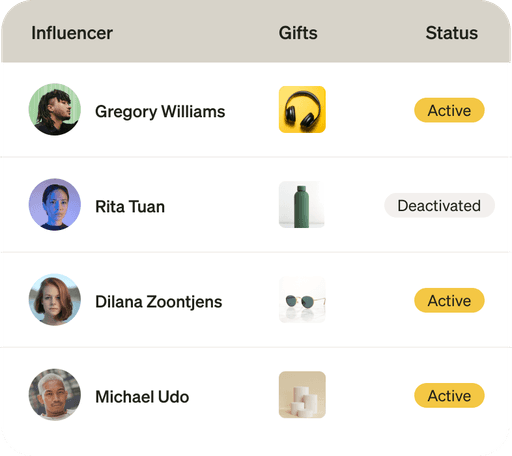
Task: Sort by the Status column header
Action: pos(452,33)
